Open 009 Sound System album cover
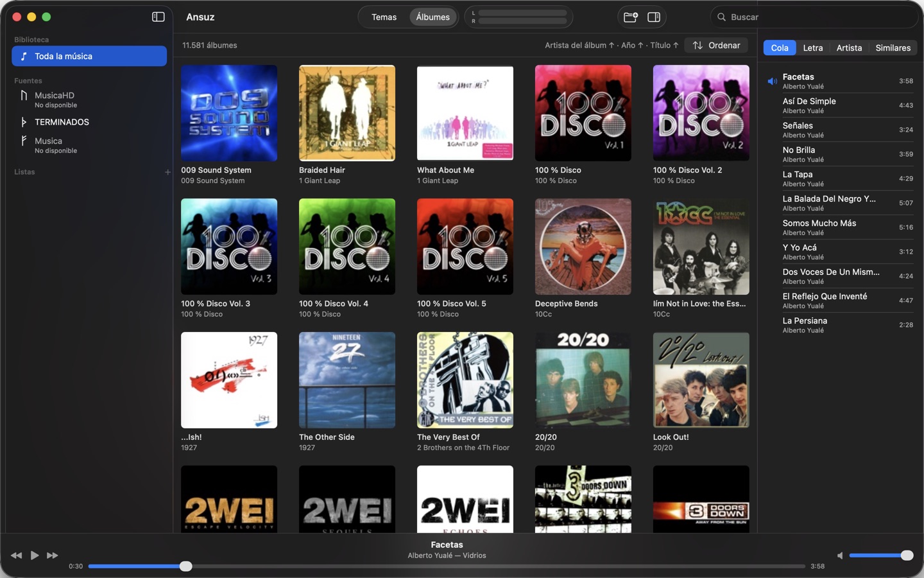The image size is (924, 578). [x=229, y=113]
